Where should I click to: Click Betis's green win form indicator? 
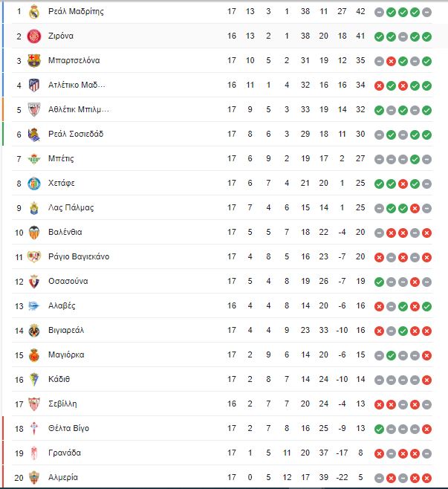coord(415,159)
